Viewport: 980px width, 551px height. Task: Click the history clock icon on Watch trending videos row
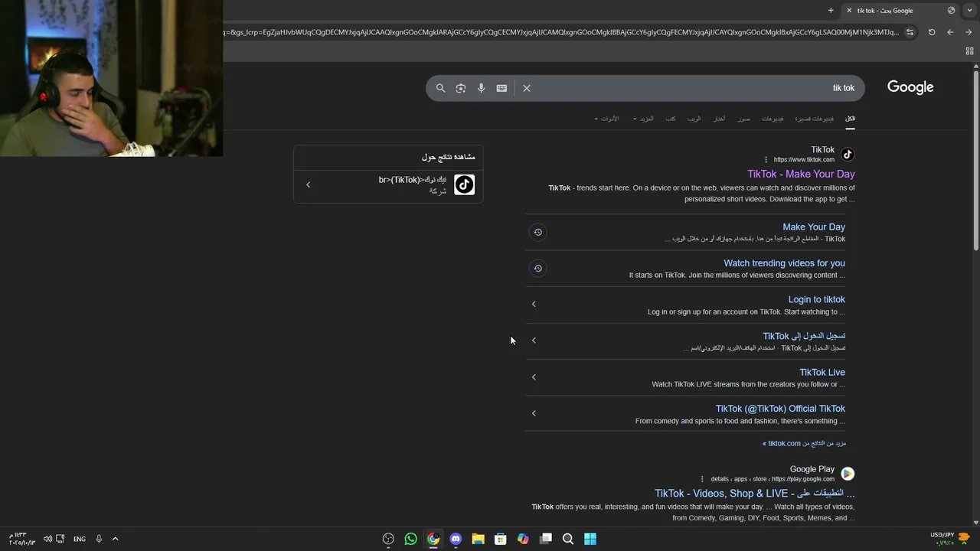[537, 269]
